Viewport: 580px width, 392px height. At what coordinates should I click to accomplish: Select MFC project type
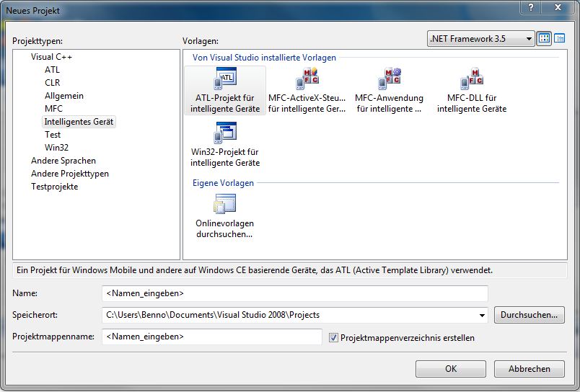click(53, 109)
